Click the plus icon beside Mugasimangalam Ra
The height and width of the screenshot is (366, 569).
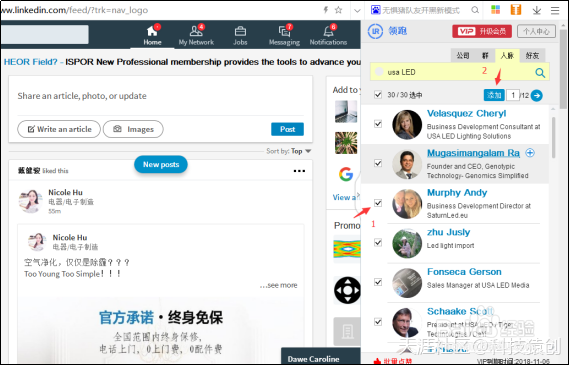click(x=530, y=153)
